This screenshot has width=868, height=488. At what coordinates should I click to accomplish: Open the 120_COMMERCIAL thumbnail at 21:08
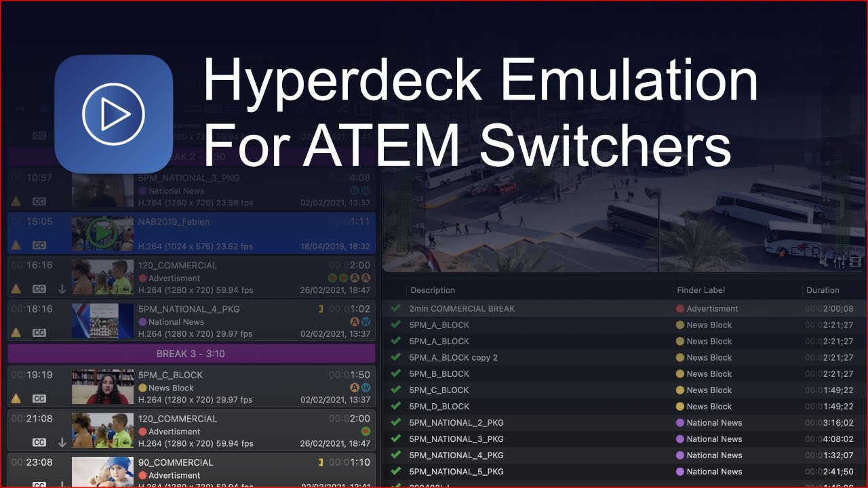pos(102,430)
